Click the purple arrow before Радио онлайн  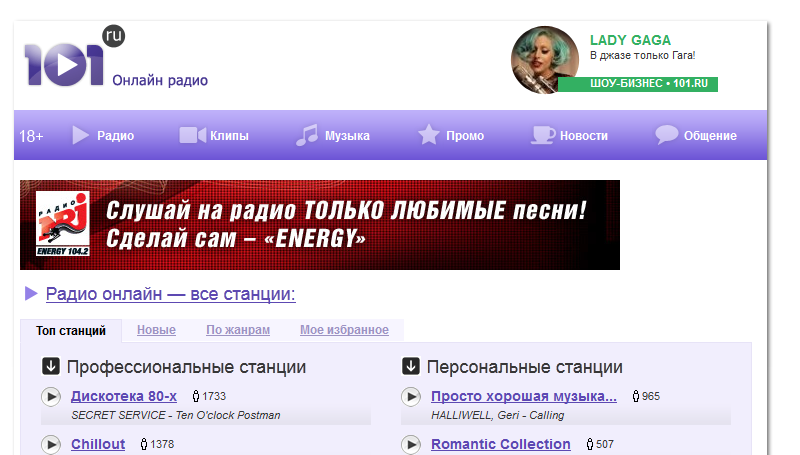point(31,293)
